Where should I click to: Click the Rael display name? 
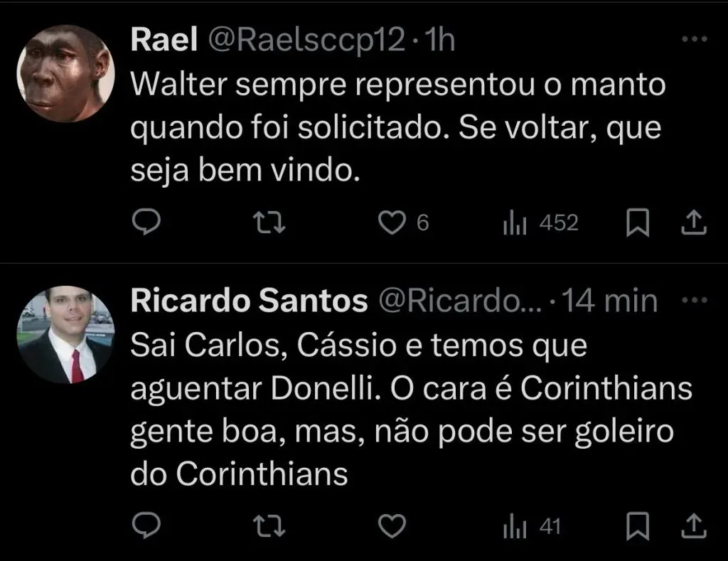point(164,41)
